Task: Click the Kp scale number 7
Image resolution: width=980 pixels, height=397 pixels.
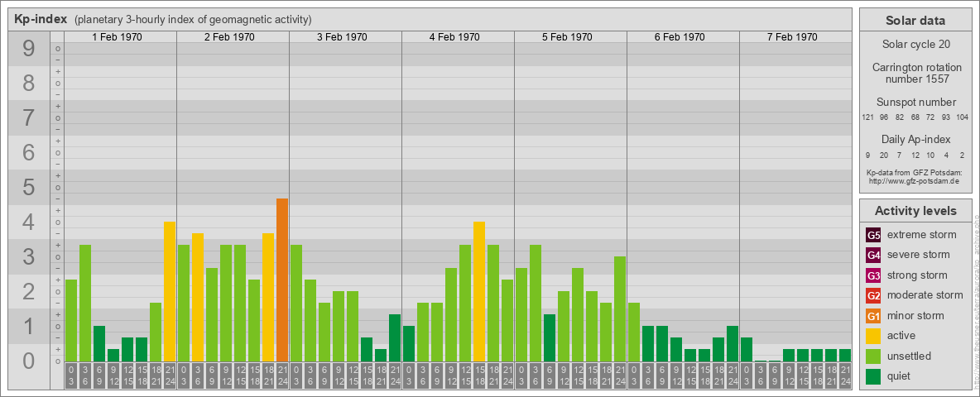Action: point(29,118)
